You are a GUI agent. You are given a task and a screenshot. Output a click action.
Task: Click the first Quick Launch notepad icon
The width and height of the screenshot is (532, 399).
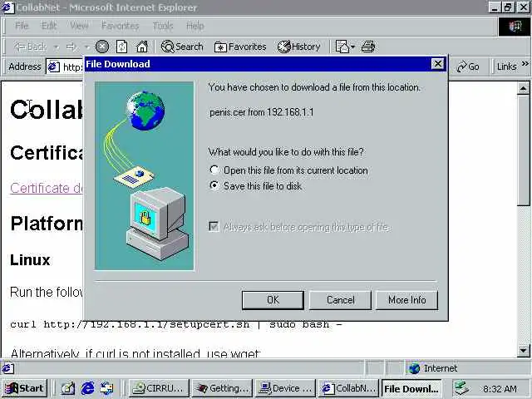[68, 388]
